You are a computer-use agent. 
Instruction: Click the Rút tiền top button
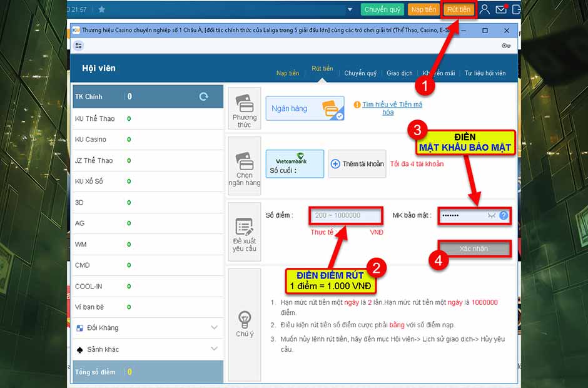pos(459,9)
